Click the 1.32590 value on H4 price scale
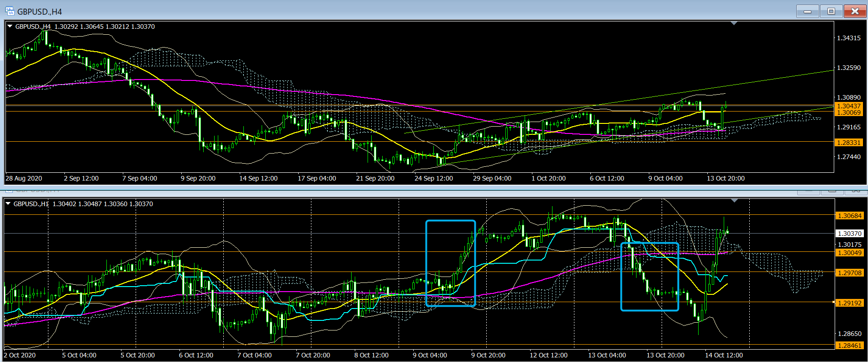The image size is (868, 362). (x=849, y=68)
